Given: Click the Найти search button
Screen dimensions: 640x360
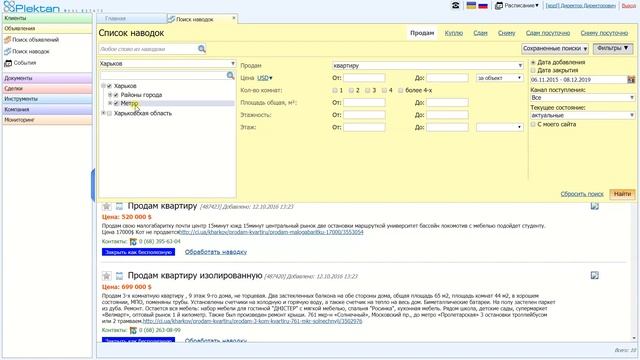Looking at the screenshot, I should click(x=622, y=194).
